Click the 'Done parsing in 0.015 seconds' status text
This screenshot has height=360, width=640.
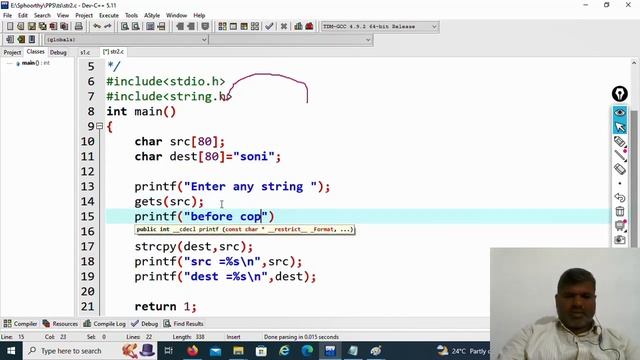301,337
